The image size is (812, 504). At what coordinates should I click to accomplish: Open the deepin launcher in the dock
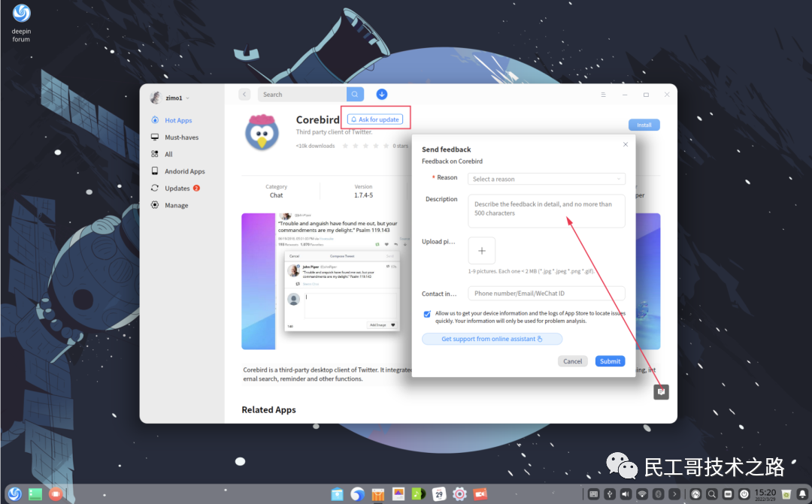[14, 494]
